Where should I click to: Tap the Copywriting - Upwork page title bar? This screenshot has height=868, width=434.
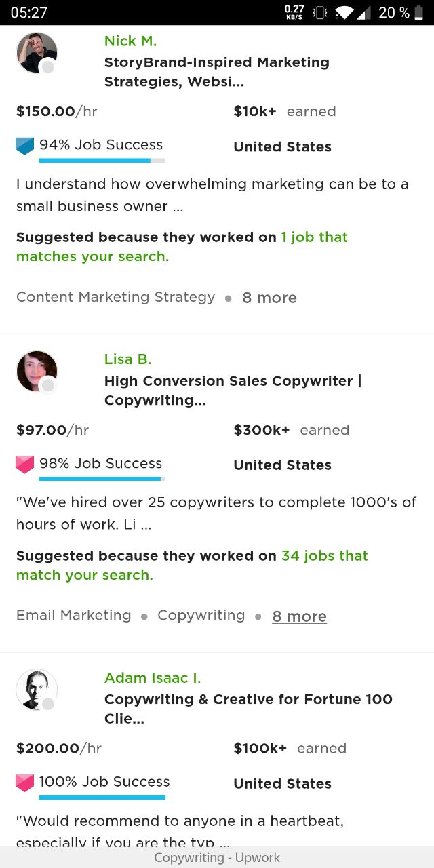(217, 857)
